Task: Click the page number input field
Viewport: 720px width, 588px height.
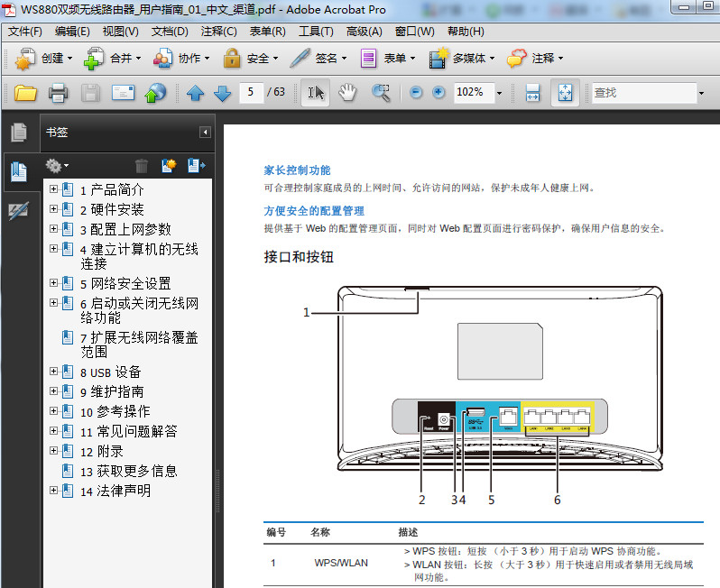Action: [x=251, y=93]
